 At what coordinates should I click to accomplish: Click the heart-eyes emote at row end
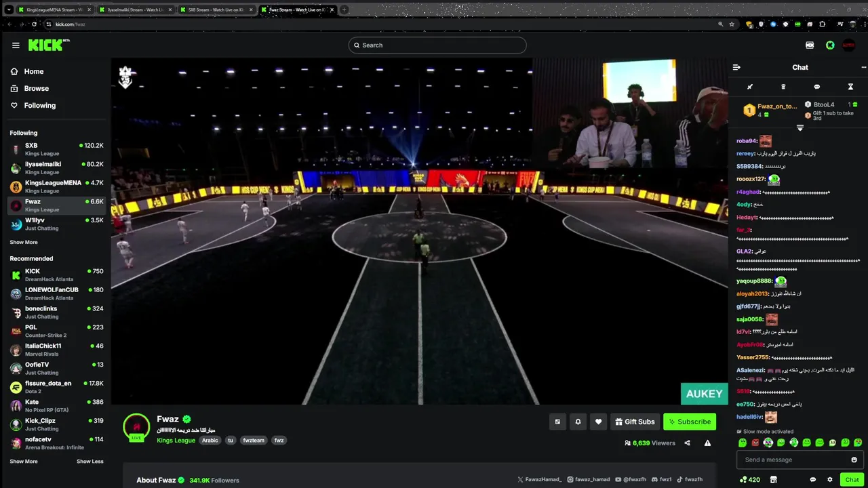pos(858,443)
